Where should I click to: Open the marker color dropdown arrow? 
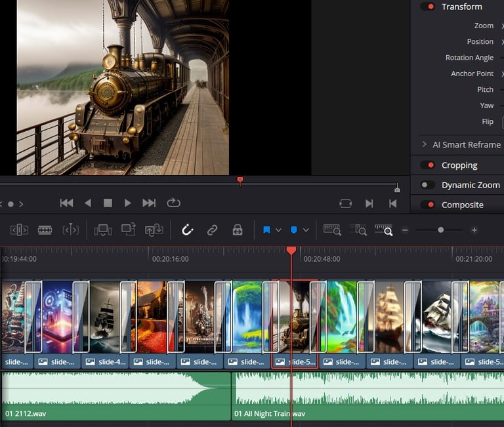coord(306,230)
